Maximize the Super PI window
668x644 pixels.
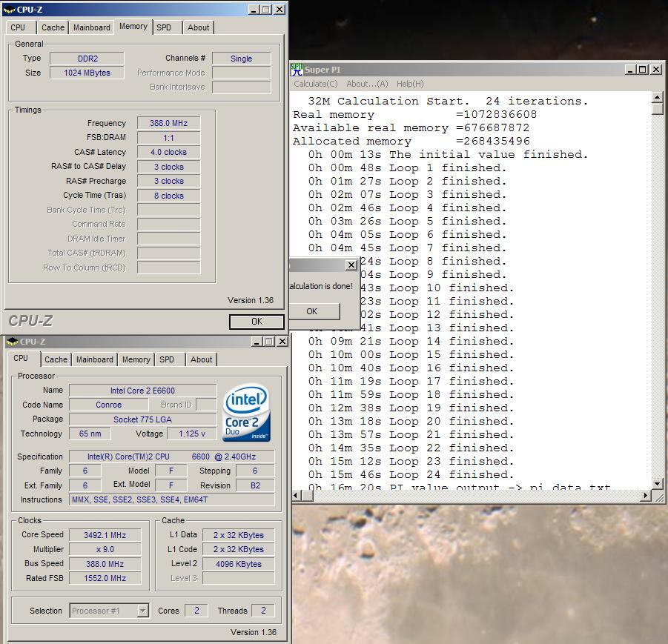[643, 70]
